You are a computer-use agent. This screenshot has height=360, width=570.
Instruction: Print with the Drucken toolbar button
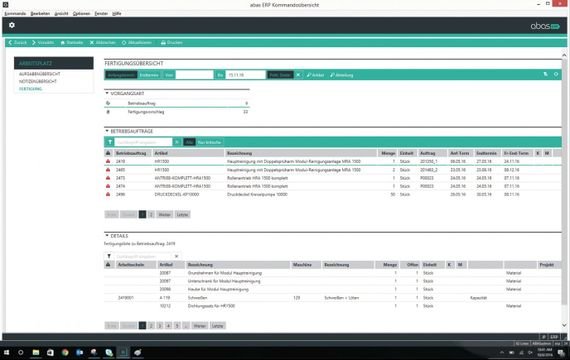(x=172, y=43)
